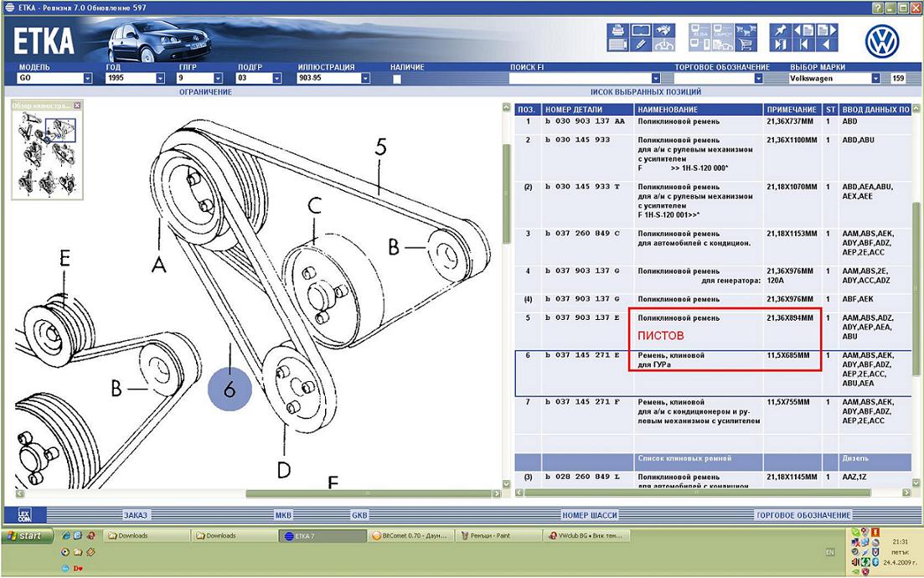Click the LexCom logo icon
The width and height of the screenshot is (924, 578).
tap(24, 515)
